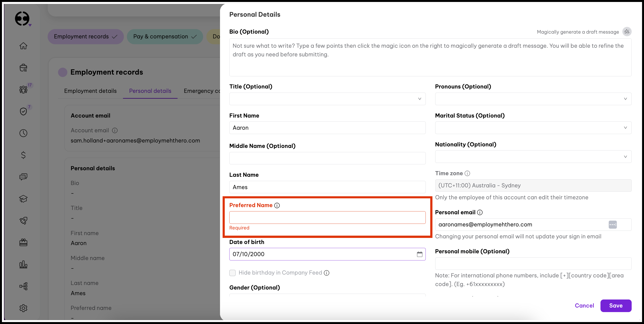Select the Pay & compensation pill

coord(165,37)
